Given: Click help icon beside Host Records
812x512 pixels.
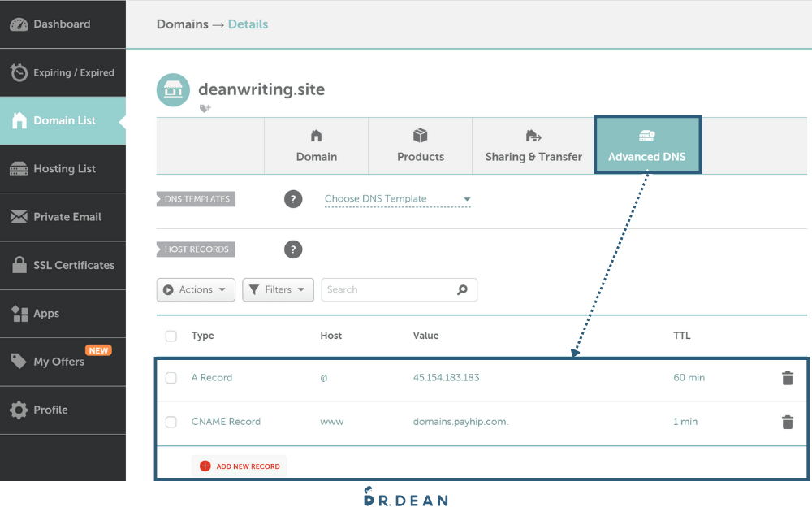Looking at the screenshot, I should (293, 249).
